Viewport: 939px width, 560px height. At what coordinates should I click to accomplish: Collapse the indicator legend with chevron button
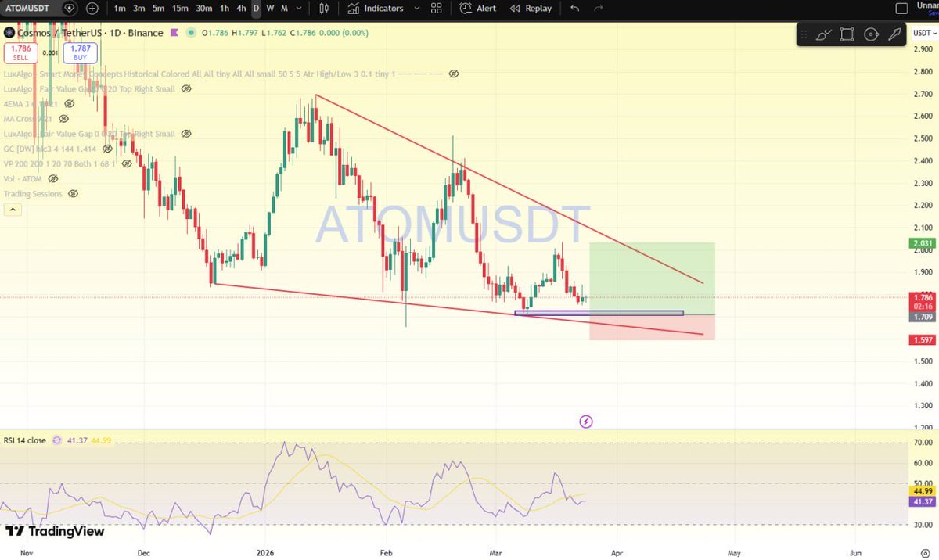coord(13,210)
